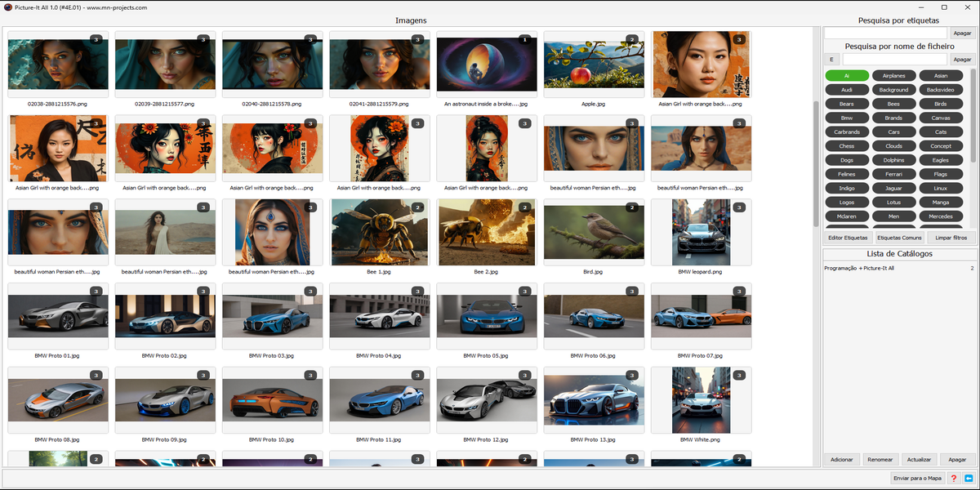Screen dimensions: 980x490
Task: Activate the Flags tag
Action: pos(941,174)
